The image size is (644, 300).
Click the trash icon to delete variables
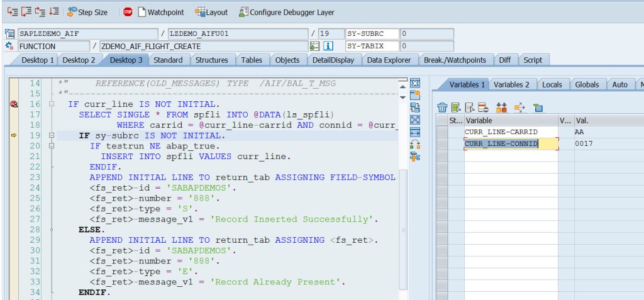(442, 108)
